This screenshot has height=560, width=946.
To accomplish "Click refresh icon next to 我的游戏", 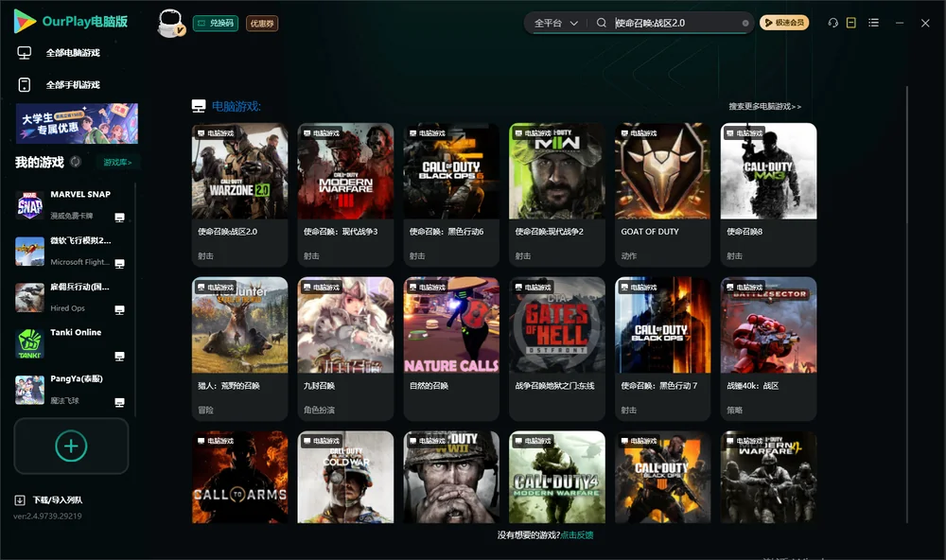I will tap(76, 161).
